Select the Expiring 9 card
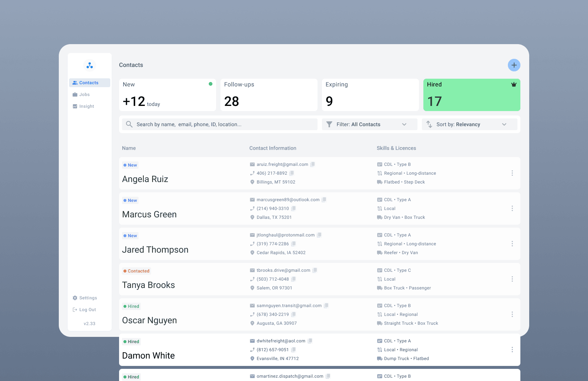Screen dimensions: 588x381 coord(370,95)
